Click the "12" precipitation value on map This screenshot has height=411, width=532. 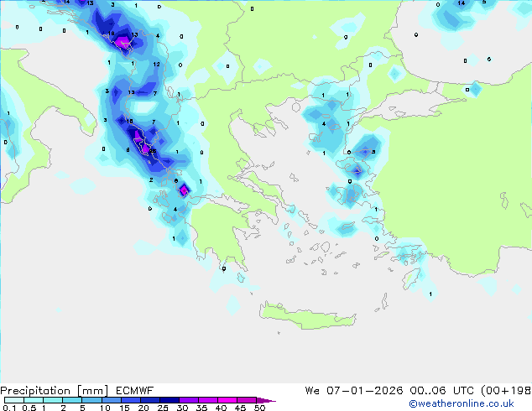point(156,64)
